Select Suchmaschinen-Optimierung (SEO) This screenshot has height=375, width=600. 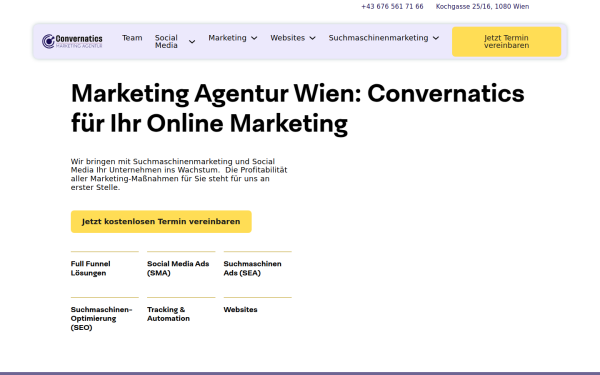[x=101, y=318]
